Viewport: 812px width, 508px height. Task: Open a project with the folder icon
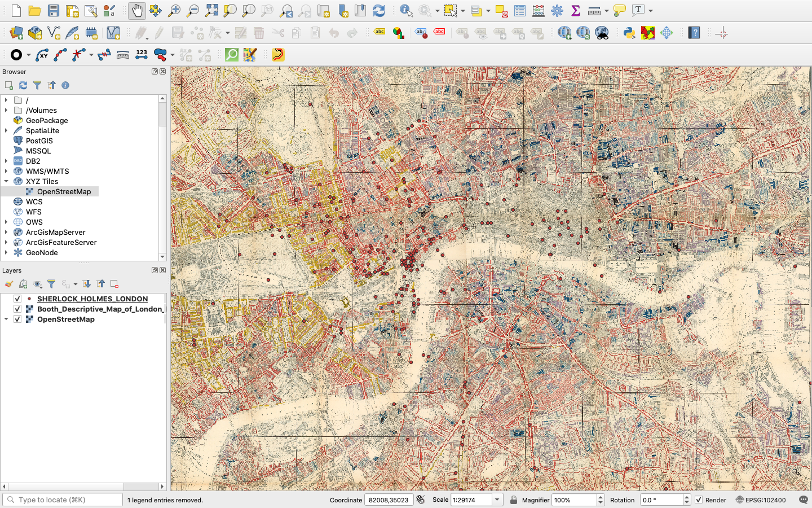point(35,11)
